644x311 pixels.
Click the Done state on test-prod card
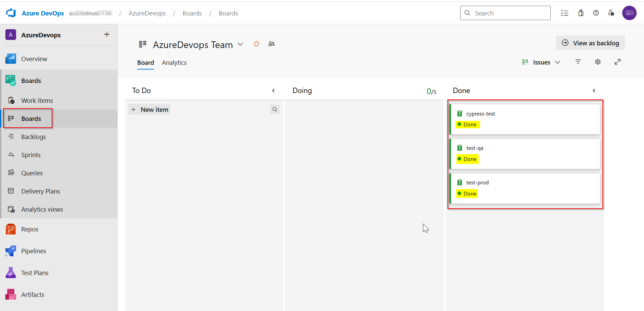[x=467, y=194]
